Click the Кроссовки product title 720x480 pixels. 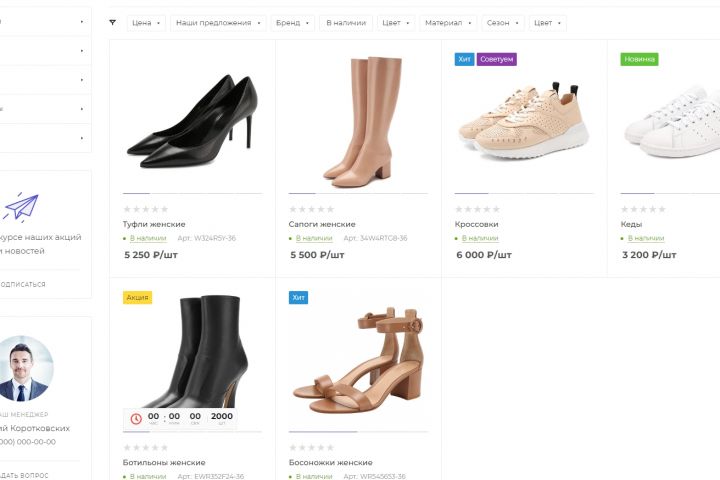click(476, 224)
